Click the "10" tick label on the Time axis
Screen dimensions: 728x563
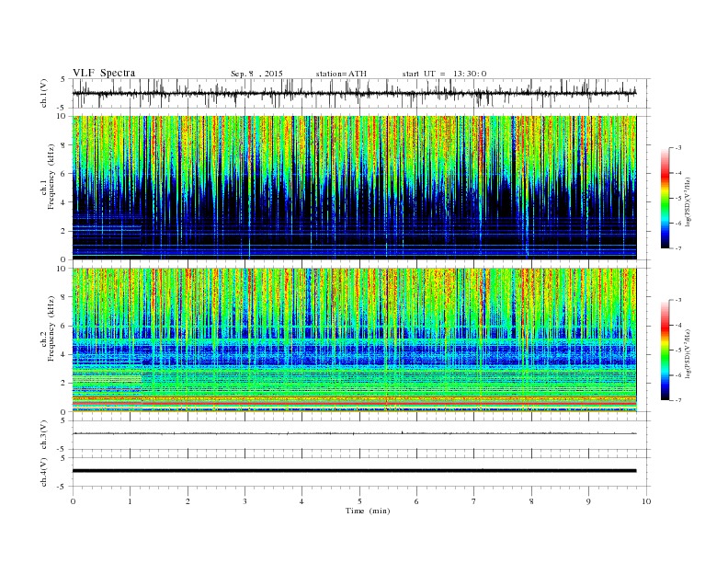[x=646, y=501]
